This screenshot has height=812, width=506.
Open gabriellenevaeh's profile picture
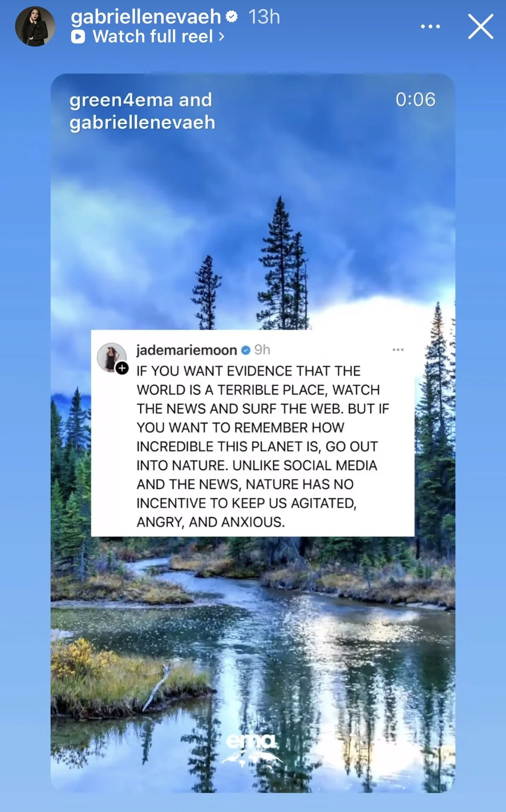click(x=35, y=26)
